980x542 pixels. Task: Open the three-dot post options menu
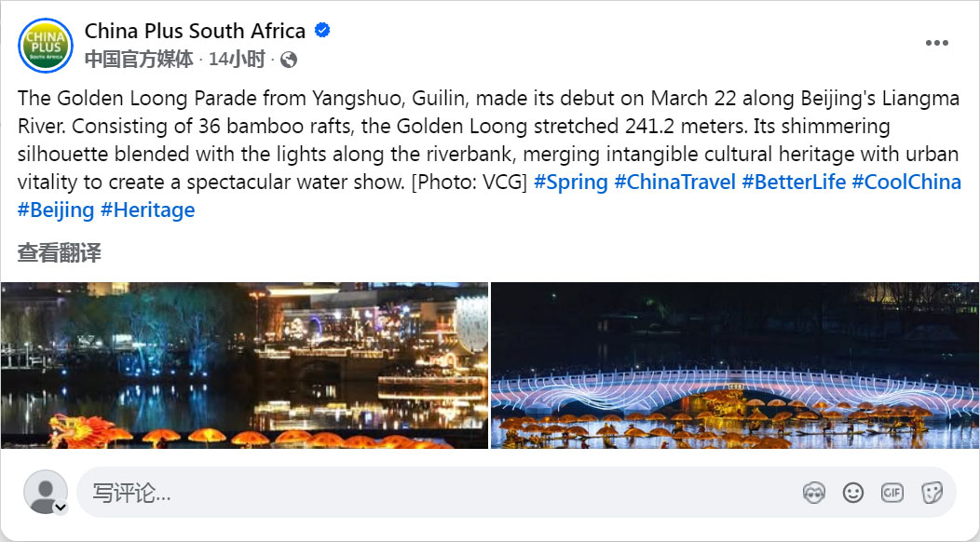pos(936,43)
